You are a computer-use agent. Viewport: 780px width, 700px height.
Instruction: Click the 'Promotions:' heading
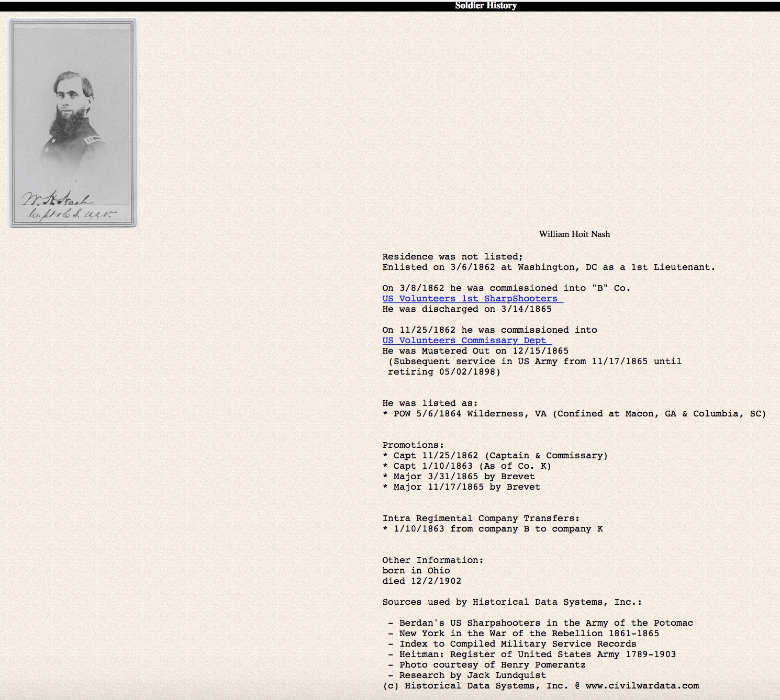413,445
